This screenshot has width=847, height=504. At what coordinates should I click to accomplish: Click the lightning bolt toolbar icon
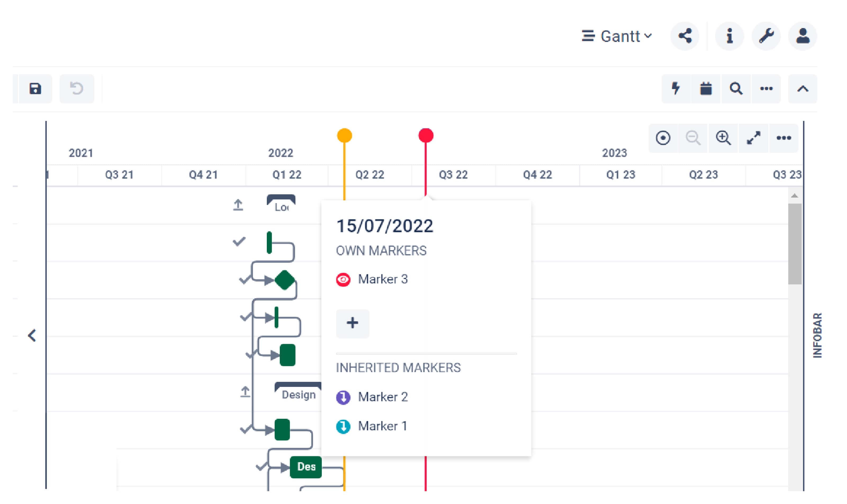click(x=676, y=89)
